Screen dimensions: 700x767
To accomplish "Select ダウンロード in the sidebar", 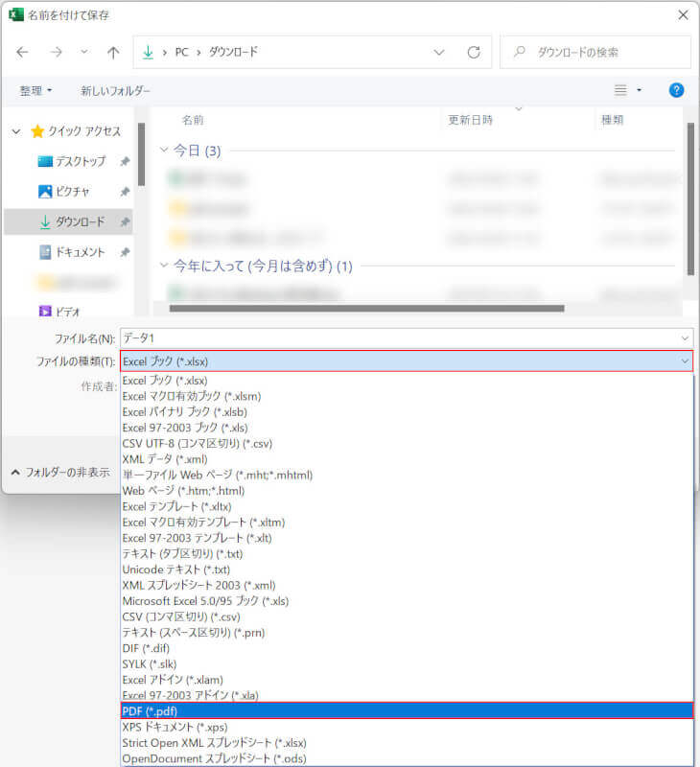I will point(79,221).
